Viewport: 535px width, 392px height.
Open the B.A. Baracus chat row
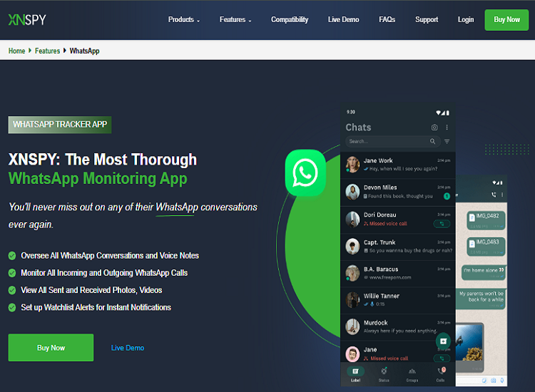pos(398,274)
